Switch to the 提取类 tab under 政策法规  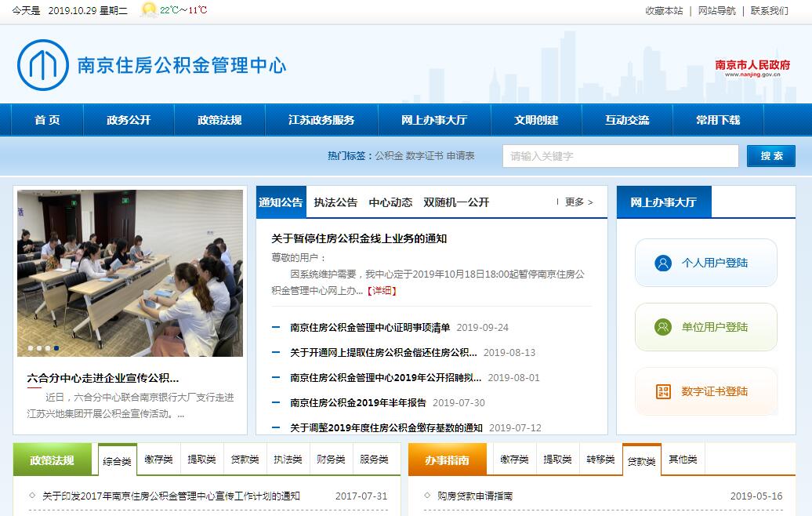pyautogui.click(x=201, y=460)
